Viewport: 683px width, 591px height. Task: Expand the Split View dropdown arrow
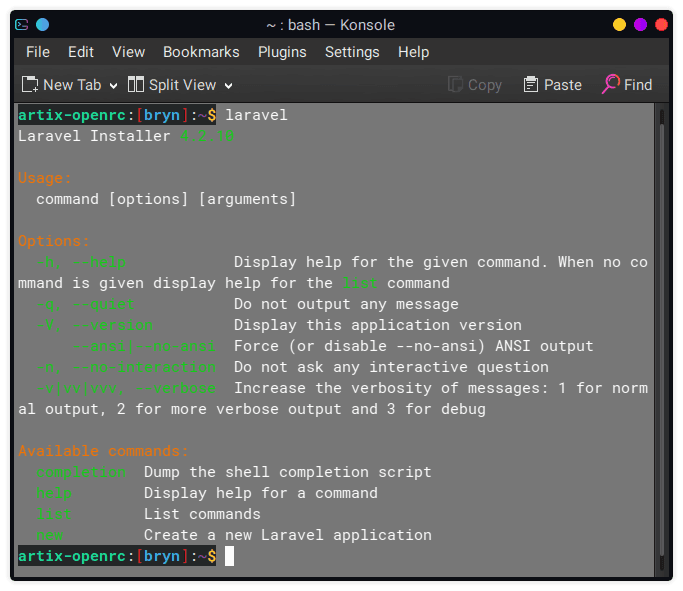point(229,86)
